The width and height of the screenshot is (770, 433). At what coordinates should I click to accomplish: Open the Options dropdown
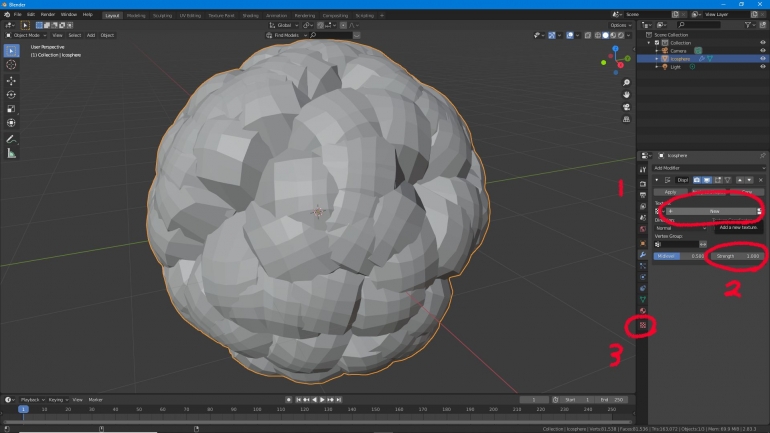point(620,25)
